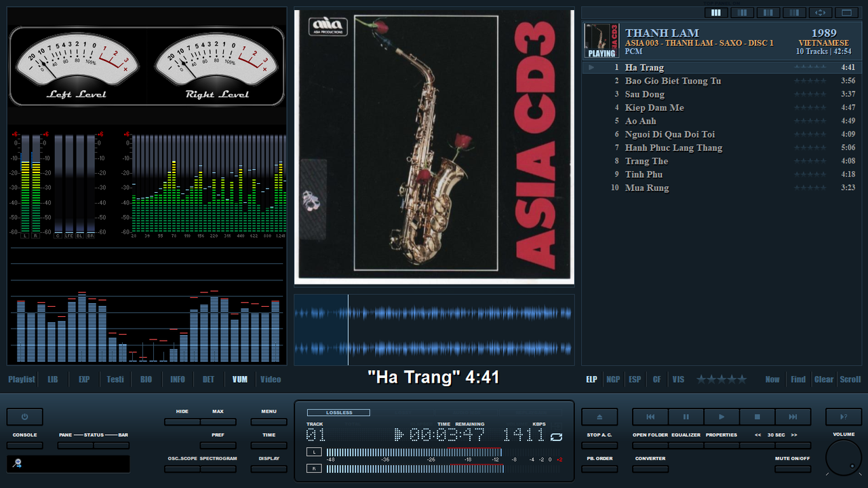Switch to the INFO tab
The image size is (868, 488).
(x=178, y=379)
